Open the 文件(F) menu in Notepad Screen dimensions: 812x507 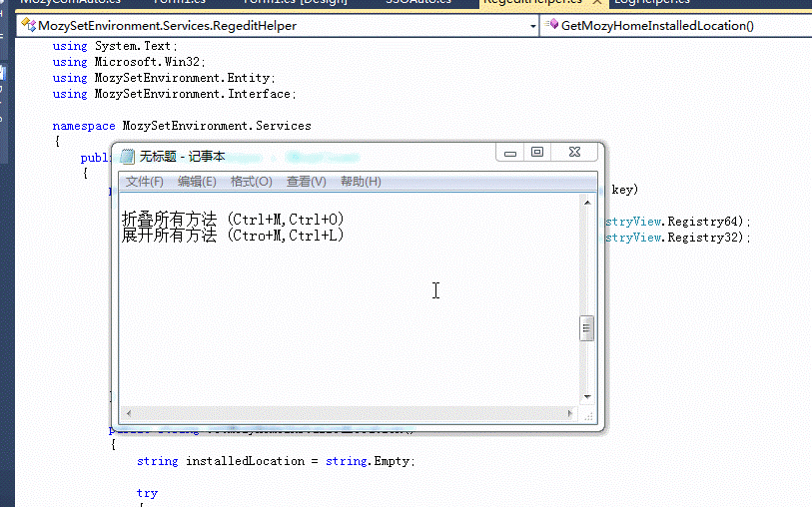(x=144, y=182)
